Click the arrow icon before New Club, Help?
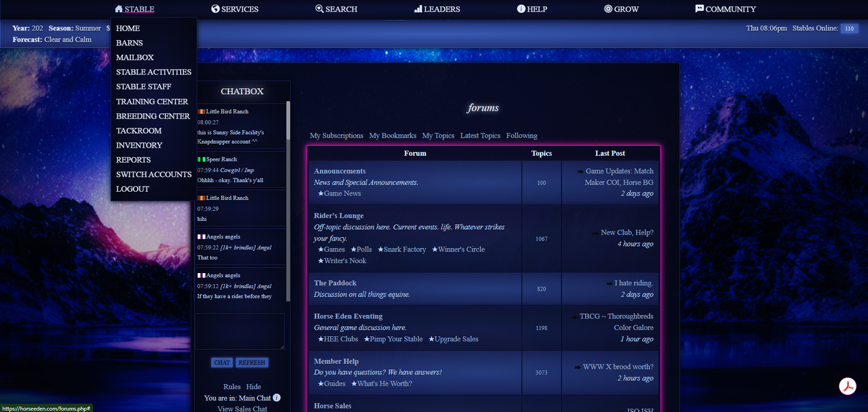The height and width of the screenshot is (412, 868). (595, 233)
